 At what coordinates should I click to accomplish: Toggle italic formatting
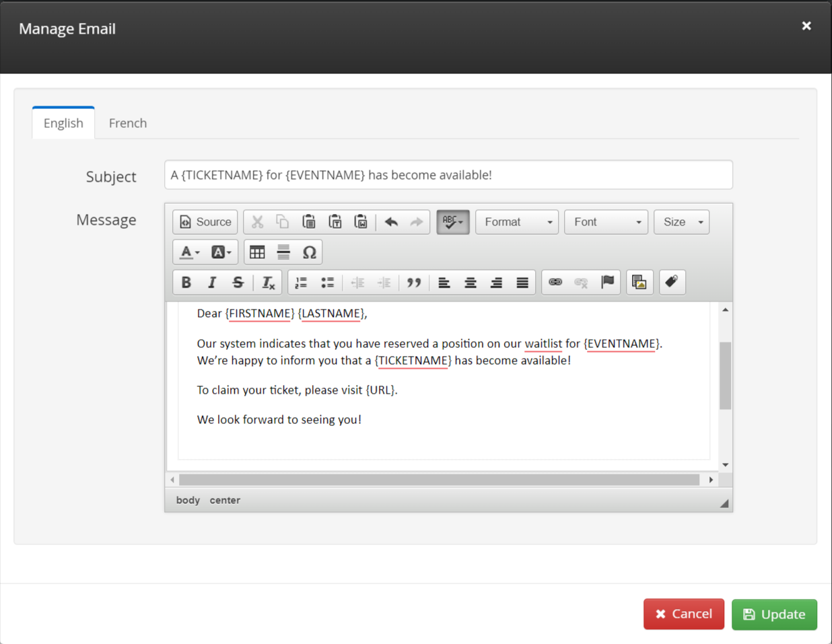coord(212,283)
